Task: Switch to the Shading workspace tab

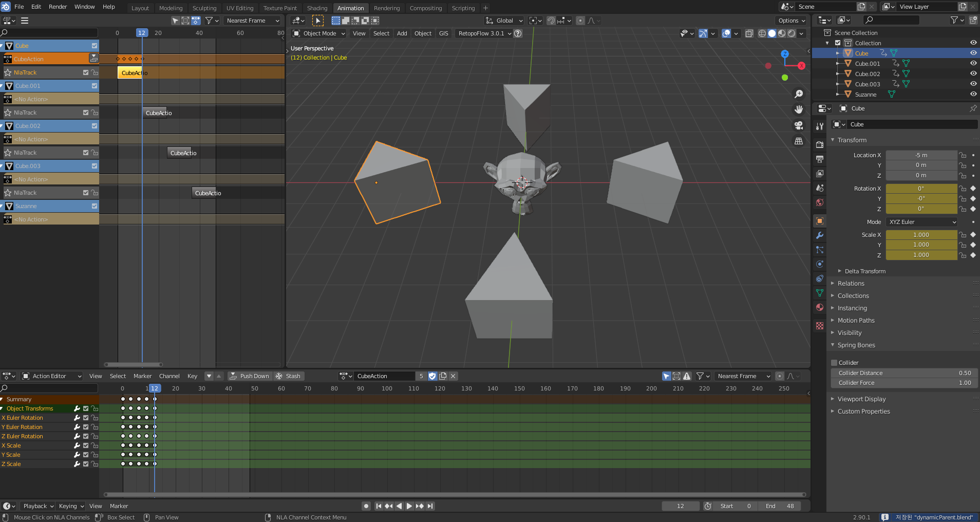Action: pos(317,8)
